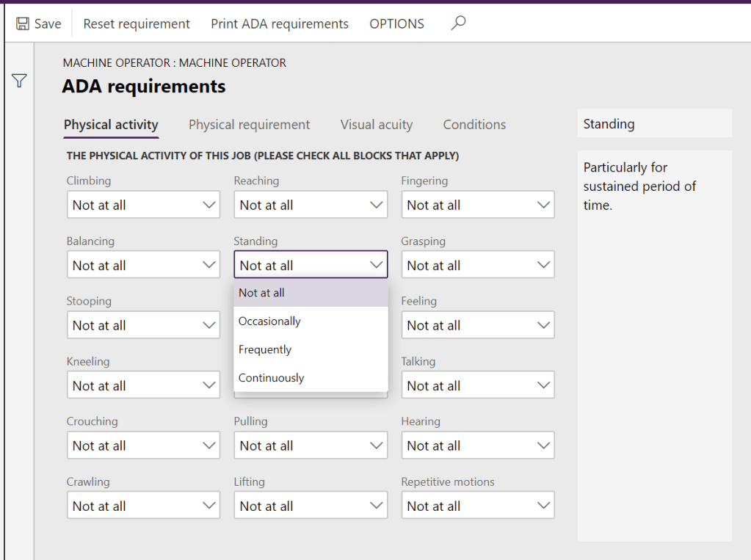Image resolution: width=751 pixels, height=560 pixels.
Task: Open the OPTIONS menu
Action: click(x=396, y=23)
